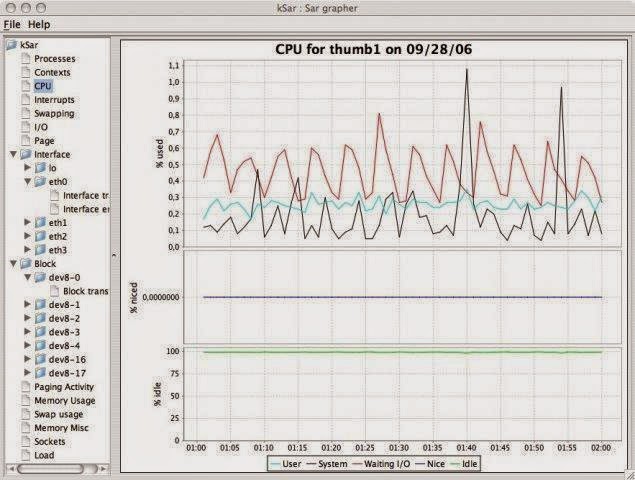Click the Load document icon

click(x=26, y=455)
